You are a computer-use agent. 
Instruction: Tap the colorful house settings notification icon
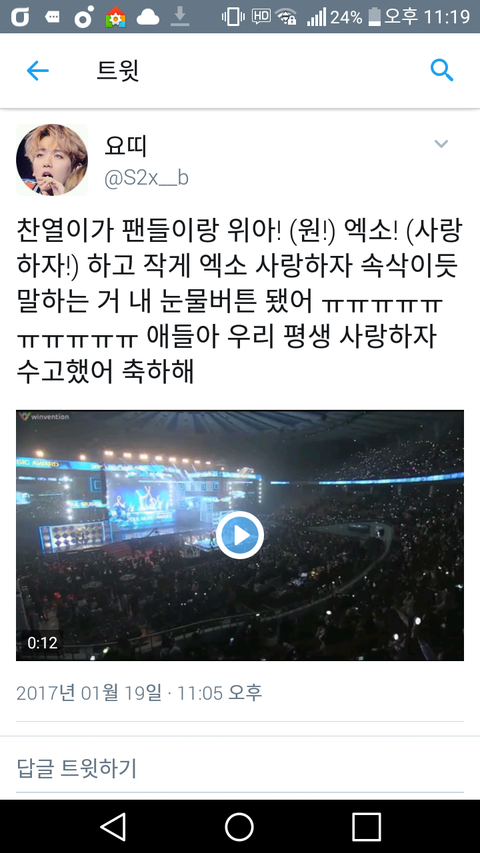click(x=115, y=17)
